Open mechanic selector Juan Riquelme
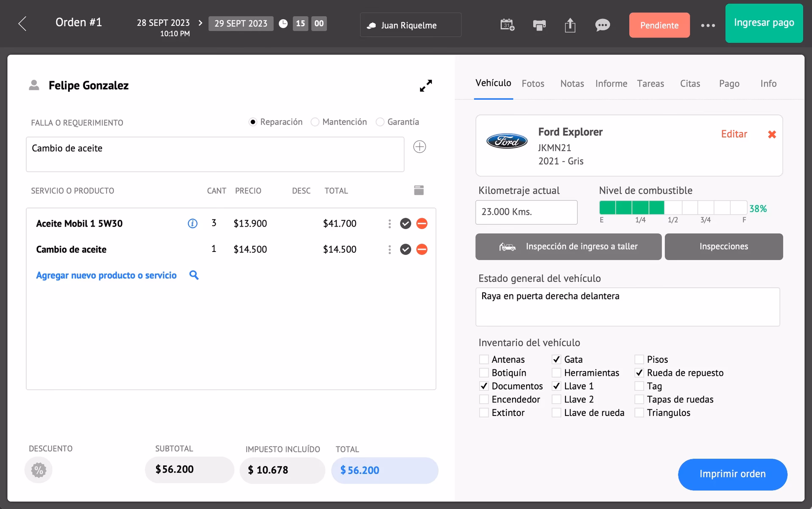 pyautogui.click(x=410, y=25)
